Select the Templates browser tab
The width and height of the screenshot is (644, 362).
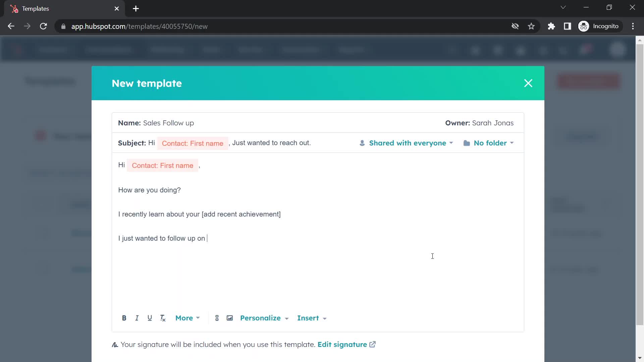point(64,9)
